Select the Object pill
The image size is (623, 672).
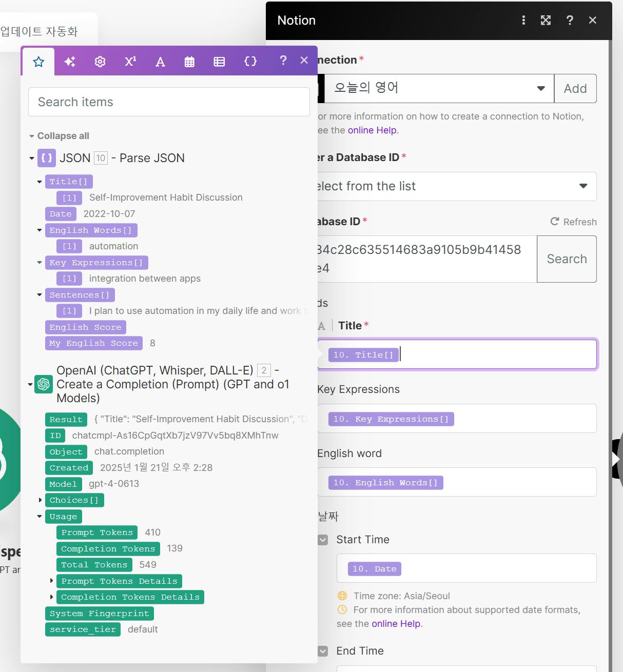66,452
